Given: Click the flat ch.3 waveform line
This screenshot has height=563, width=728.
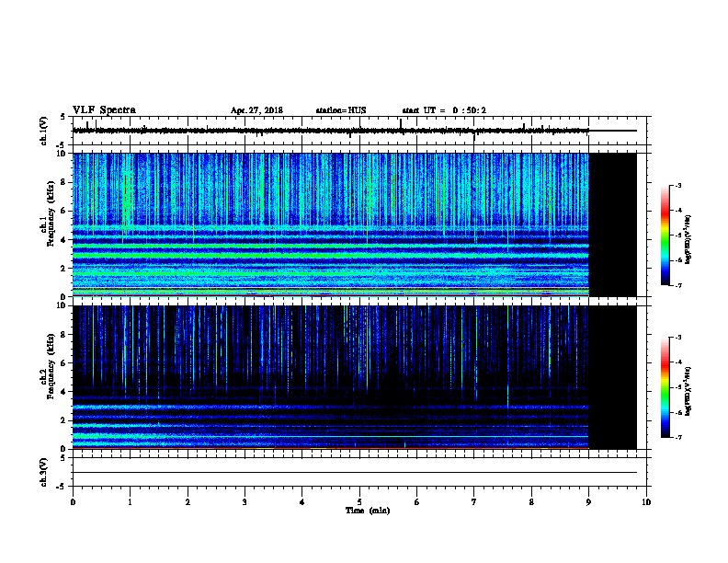Looking at the screenshot, I should tap(355, 473).
